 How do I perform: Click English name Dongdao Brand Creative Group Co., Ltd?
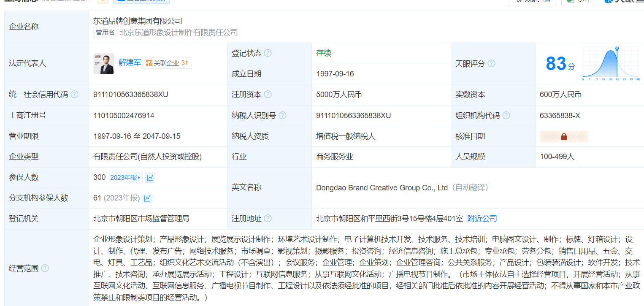(382, 188)
